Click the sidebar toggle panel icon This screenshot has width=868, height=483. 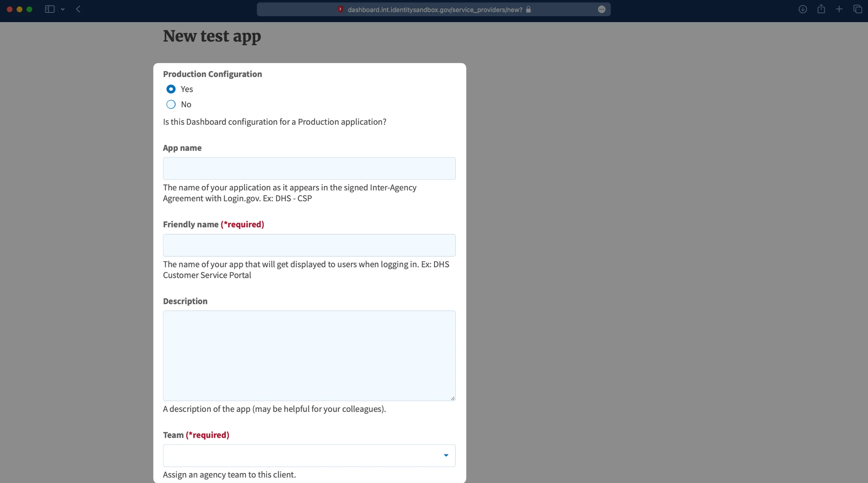[49, 9]
